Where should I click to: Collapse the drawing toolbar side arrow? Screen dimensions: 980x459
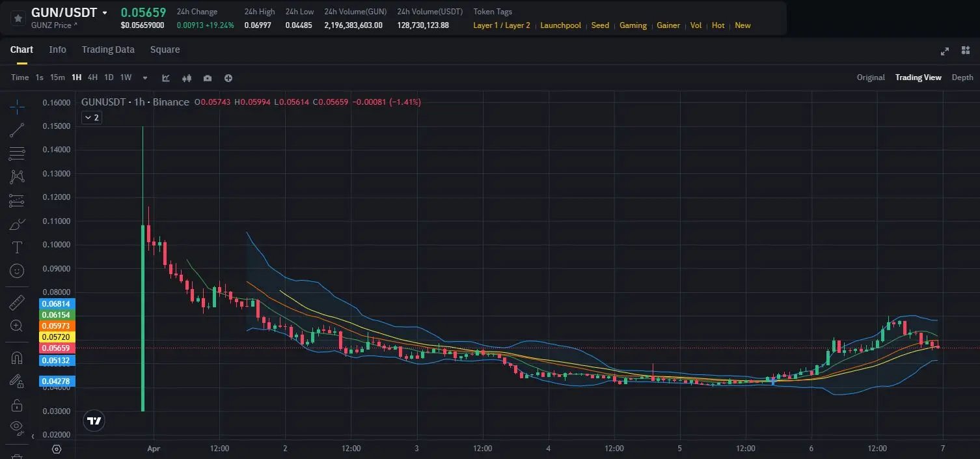(x=33, y=437)
